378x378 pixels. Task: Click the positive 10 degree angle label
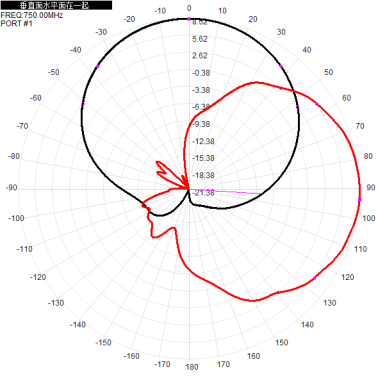(222, 11)
